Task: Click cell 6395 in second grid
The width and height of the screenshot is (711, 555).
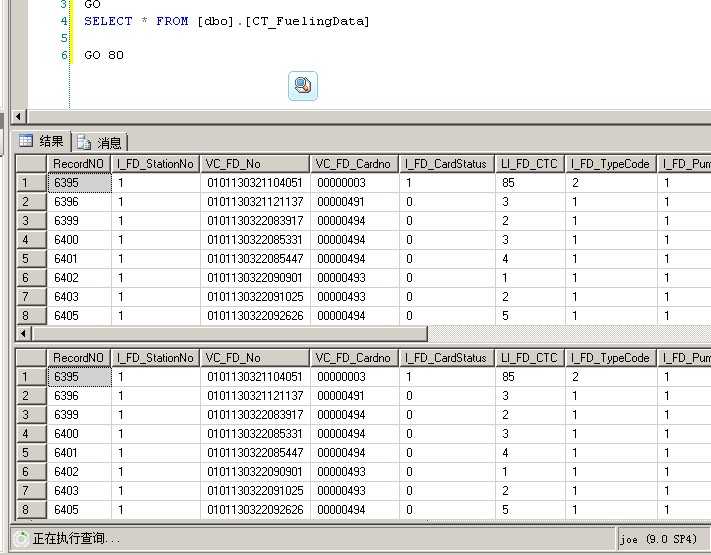Action: 79,377
